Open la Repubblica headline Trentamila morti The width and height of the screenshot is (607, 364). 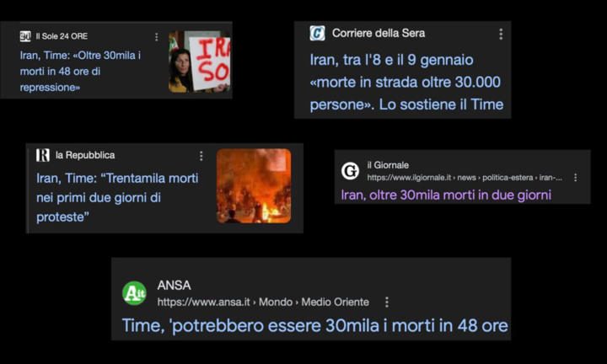(117, 197)
